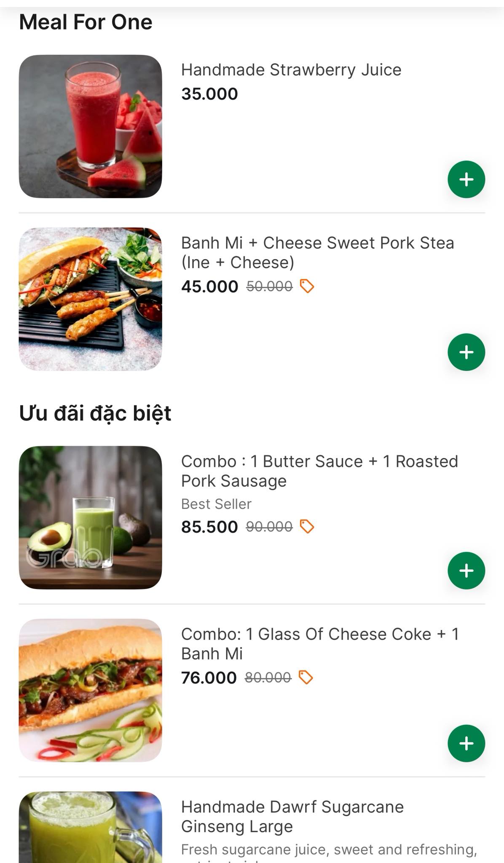This screenshot has width=504, height=863.
Task: View avocado smoothie combo photo
Action: pyautogui.click(x=90, y=517)
